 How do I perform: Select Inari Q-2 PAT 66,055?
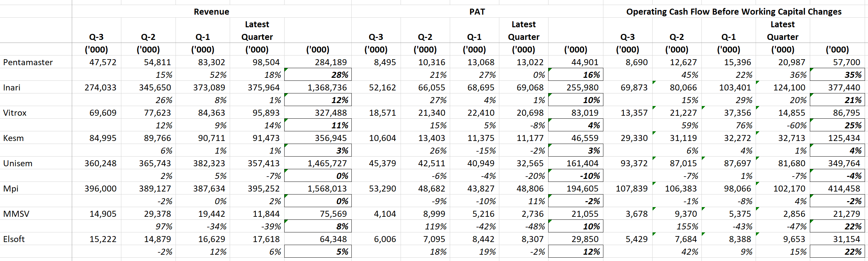(432, 88)
